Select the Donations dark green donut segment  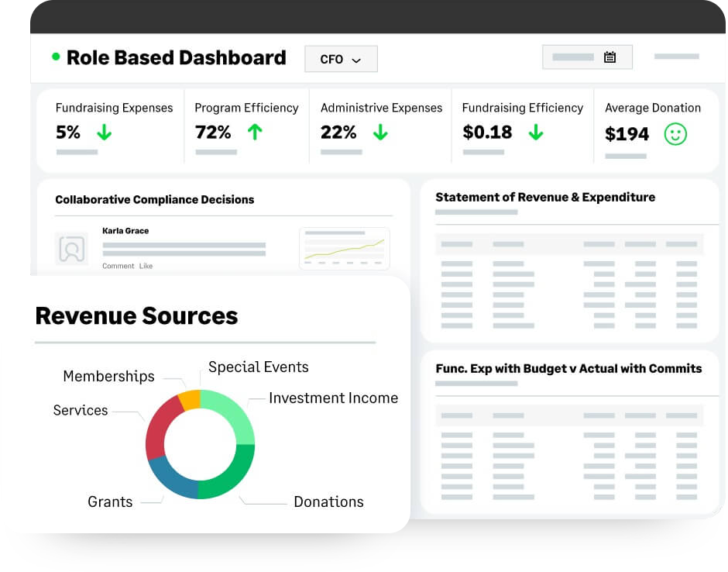pyautogui.click(x=230, y=474)
